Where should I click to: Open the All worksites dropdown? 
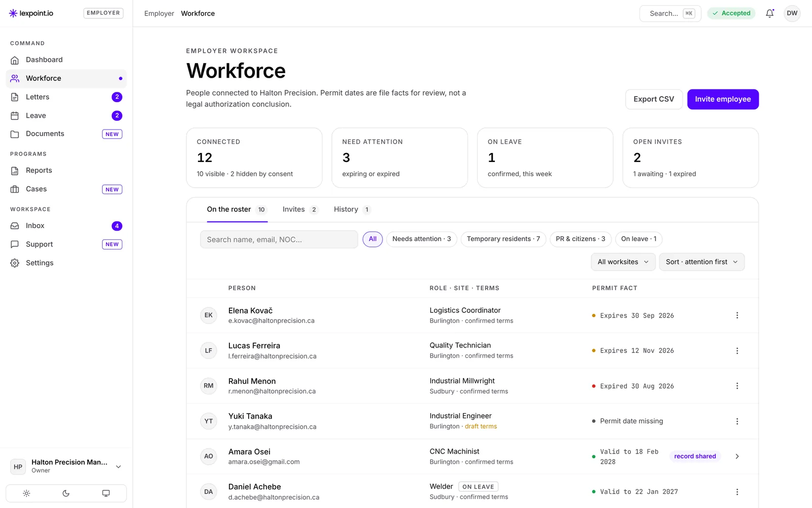point(623,262)
